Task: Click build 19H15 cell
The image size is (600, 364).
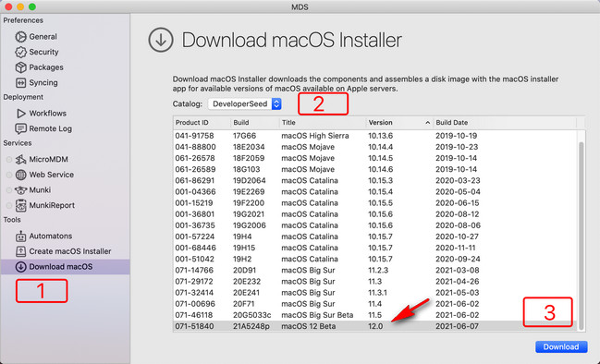Action: 244,248
